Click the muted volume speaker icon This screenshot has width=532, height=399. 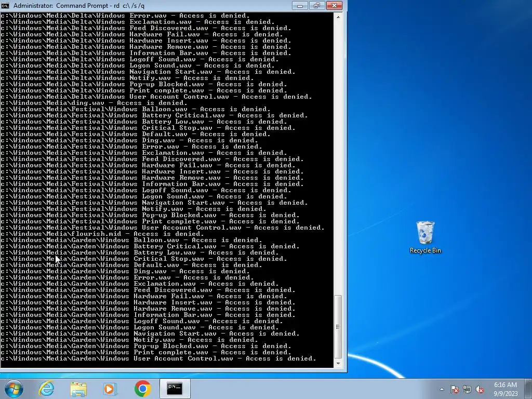coord(480,389)
